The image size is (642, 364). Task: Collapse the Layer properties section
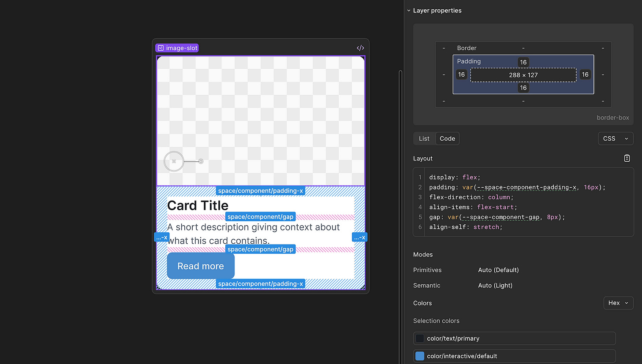pos(408,10)
